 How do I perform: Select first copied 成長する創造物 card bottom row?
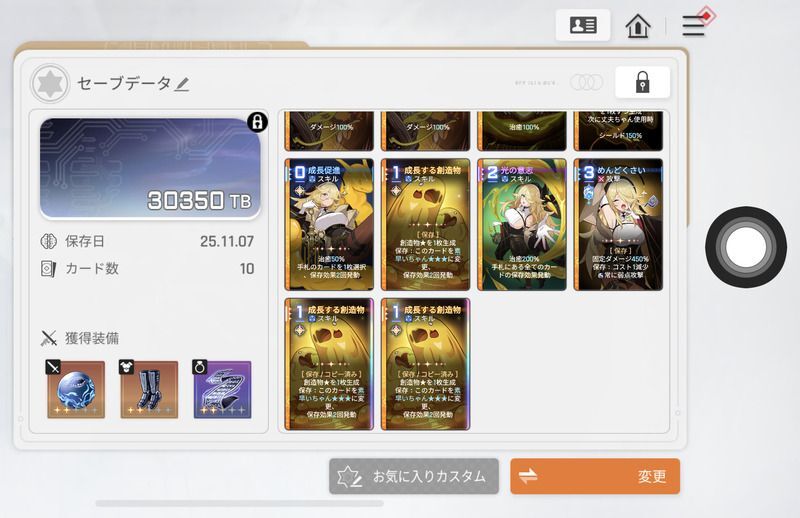click(x=329, y=364)
